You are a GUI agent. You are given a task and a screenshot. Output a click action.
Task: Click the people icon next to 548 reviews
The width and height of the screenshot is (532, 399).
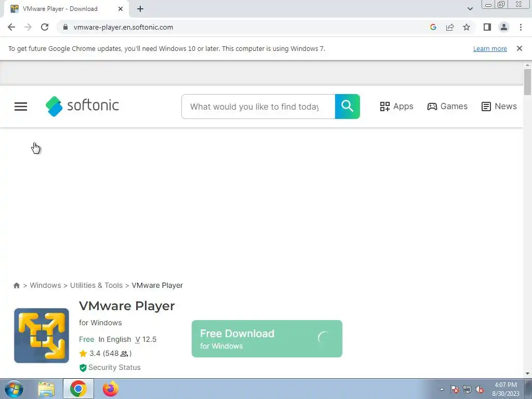124,354
